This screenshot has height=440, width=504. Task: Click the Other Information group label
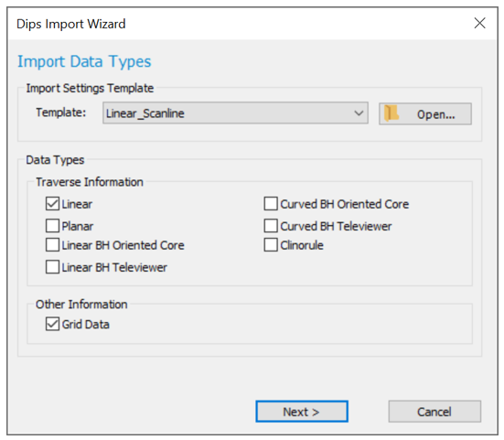tap(81, 305)
